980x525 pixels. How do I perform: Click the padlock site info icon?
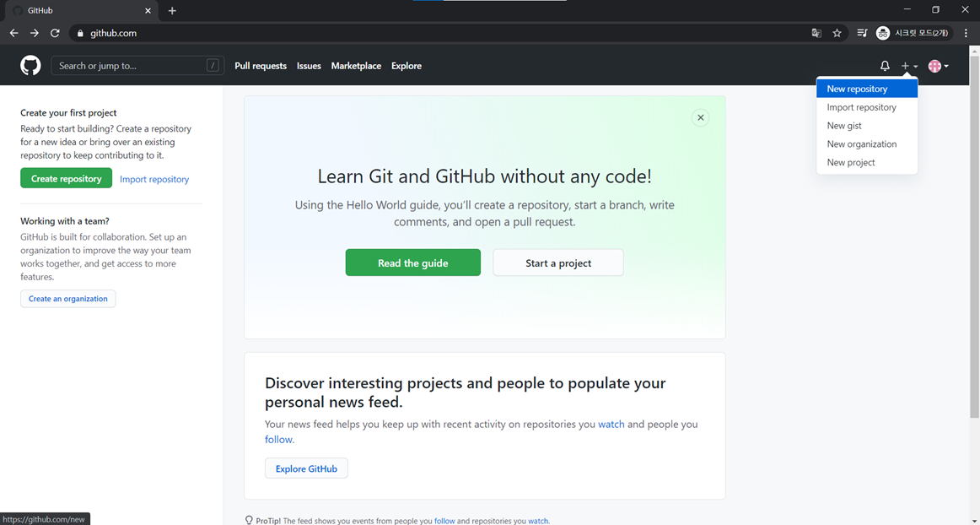coord(80,33)
